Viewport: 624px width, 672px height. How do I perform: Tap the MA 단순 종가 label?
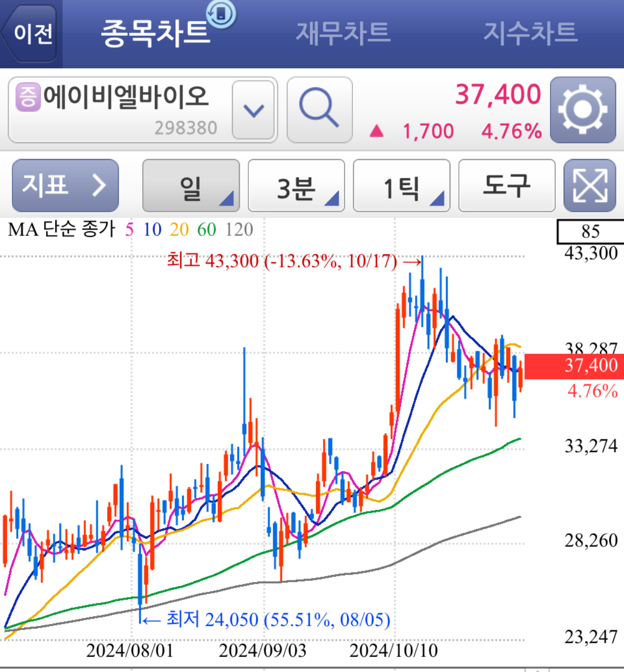(x=62, y=229)
